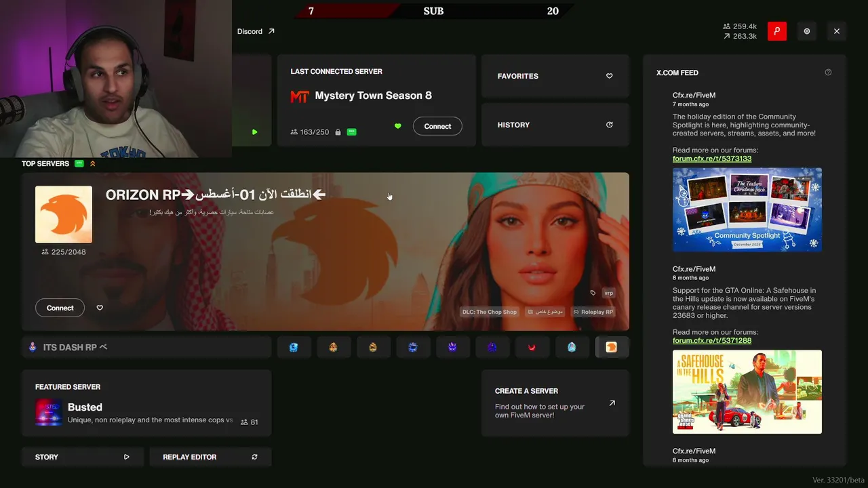Viewport: 868px width, 488px height.
Task: Click the boost icon next to ITS DASH RP
Action: point(103,347)
